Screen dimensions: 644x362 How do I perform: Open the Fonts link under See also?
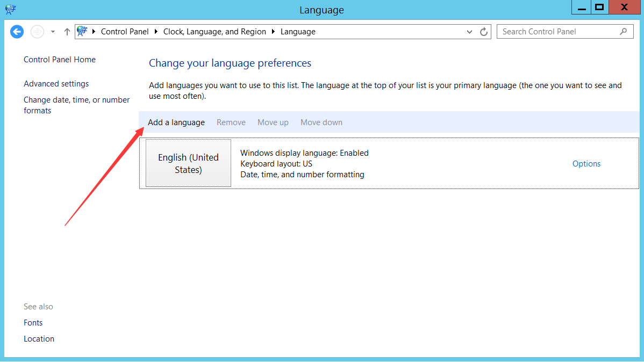(x=33, y=323)
